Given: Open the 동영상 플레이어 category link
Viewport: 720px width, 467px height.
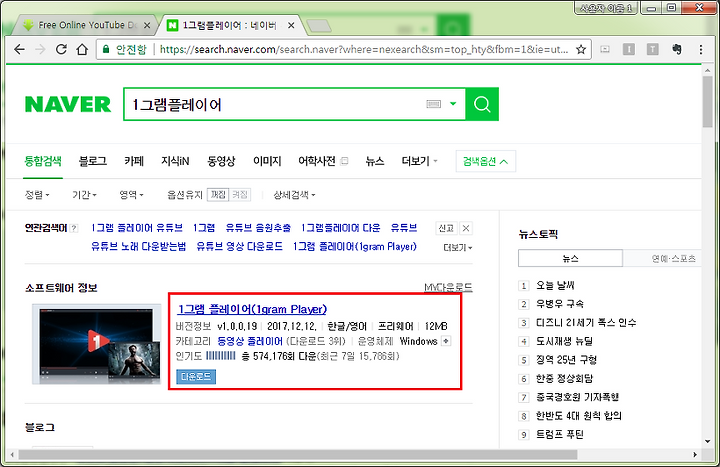Looking at the screenshot, I should click(250, 341).
